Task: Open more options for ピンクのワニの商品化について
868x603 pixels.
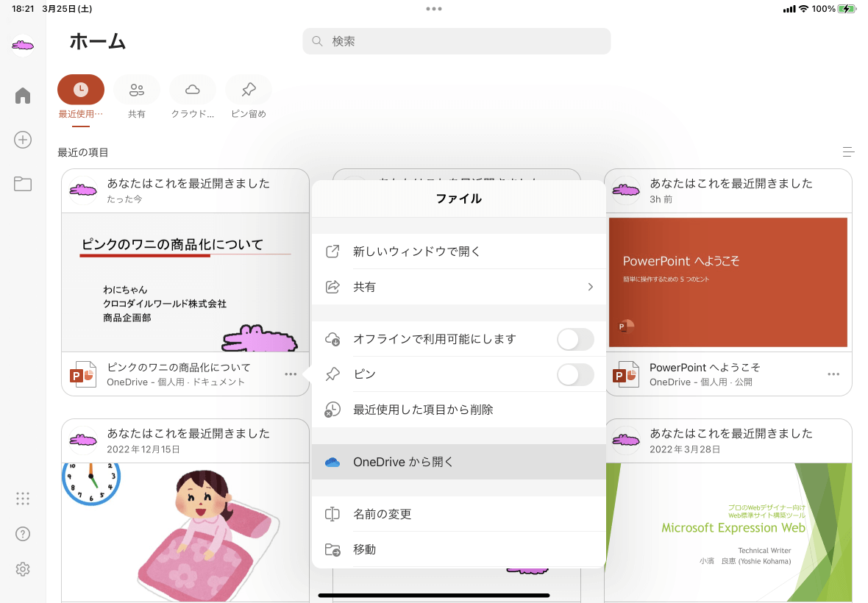Action: 291,374
